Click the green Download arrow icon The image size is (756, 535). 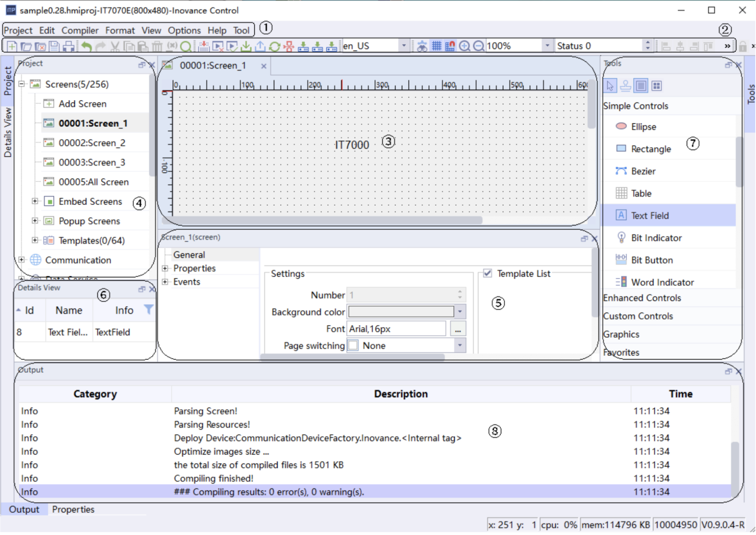coord(246,46)
